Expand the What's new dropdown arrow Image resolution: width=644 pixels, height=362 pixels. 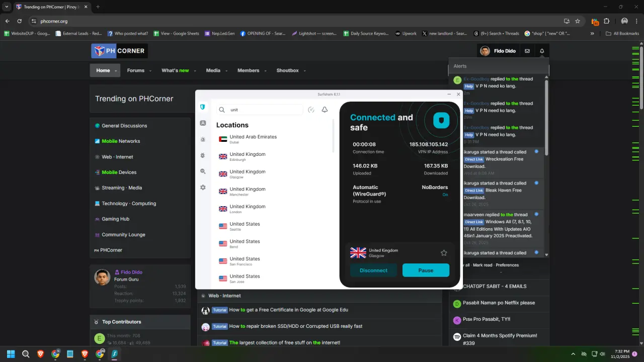(195, 71)
